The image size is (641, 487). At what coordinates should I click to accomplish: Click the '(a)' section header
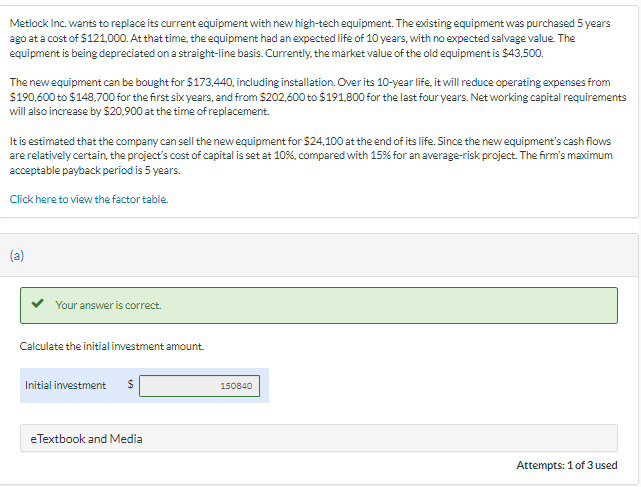point(17,256)
